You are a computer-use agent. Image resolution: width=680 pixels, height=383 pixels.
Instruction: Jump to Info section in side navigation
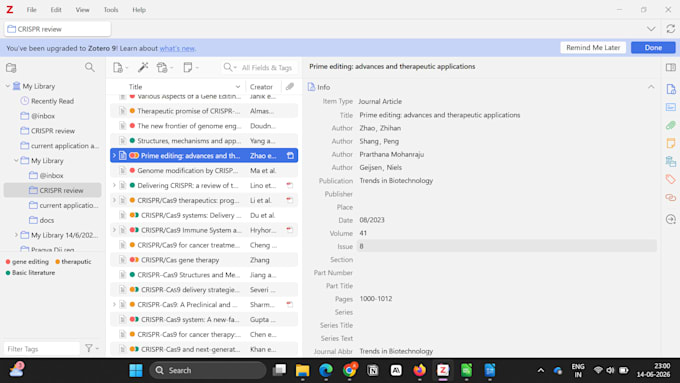pyautogui.click(x=671, y=89)
